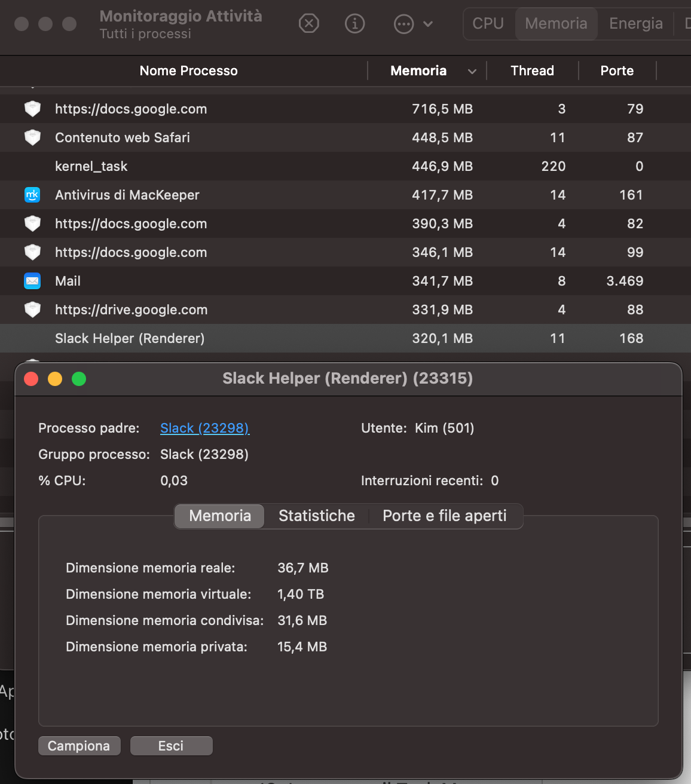Open the Porte e file aperti tab
This screenshot has width=691, height=784.
click(444, 516)
